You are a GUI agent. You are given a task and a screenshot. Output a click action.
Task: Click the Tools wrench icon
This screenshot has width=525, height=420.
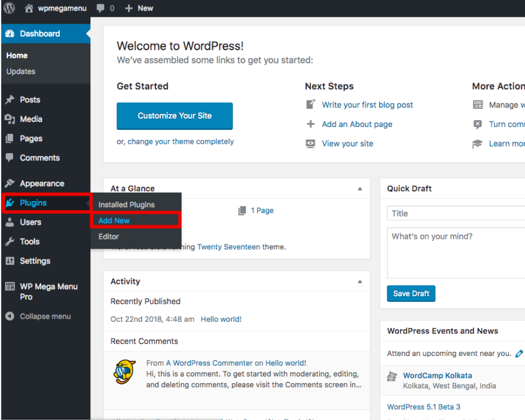coord(9,241)
